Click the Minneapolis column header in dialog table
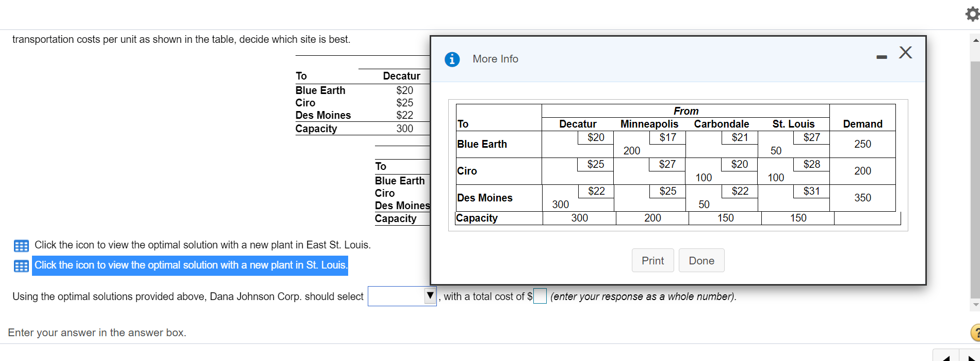The width and height of the screenshot is (980, 361). 649,124
